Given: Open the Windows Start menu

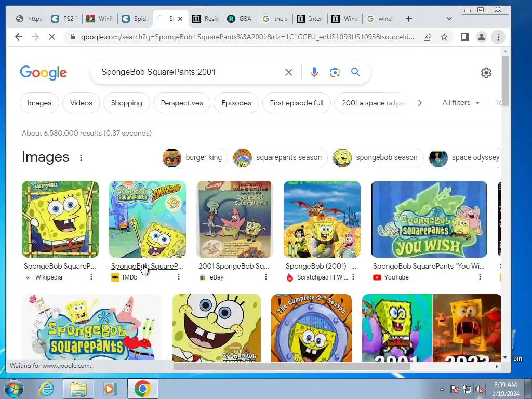Looking at the screenshot, I should point(14,389).
